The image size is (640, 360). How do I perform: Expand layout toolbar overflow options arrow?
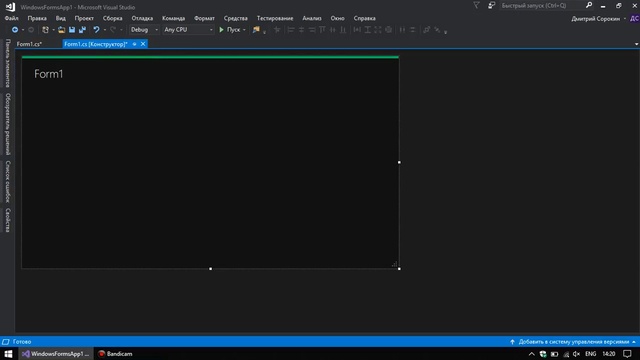pyautogui.click(x=445, y=31)
